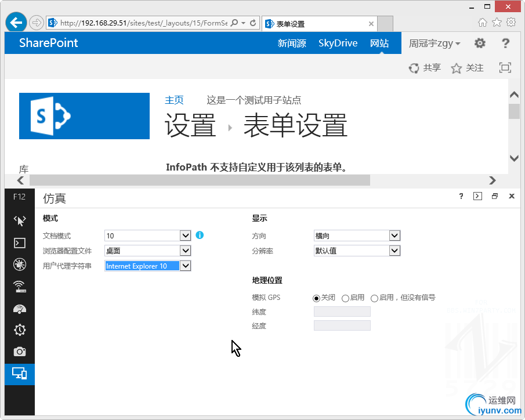
Task: Close the F12 developer tools panel
Action: (512, 196)
